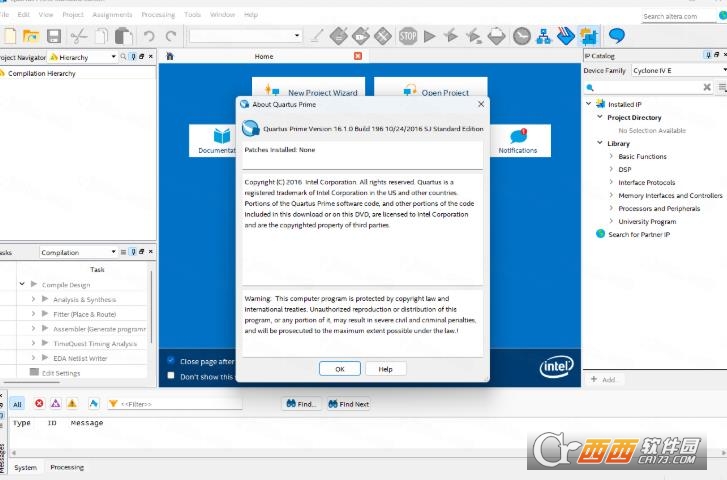Toggle 'Close page after' checkbox
The width and height of the screenshot is (727, 480).
(171, 360)
